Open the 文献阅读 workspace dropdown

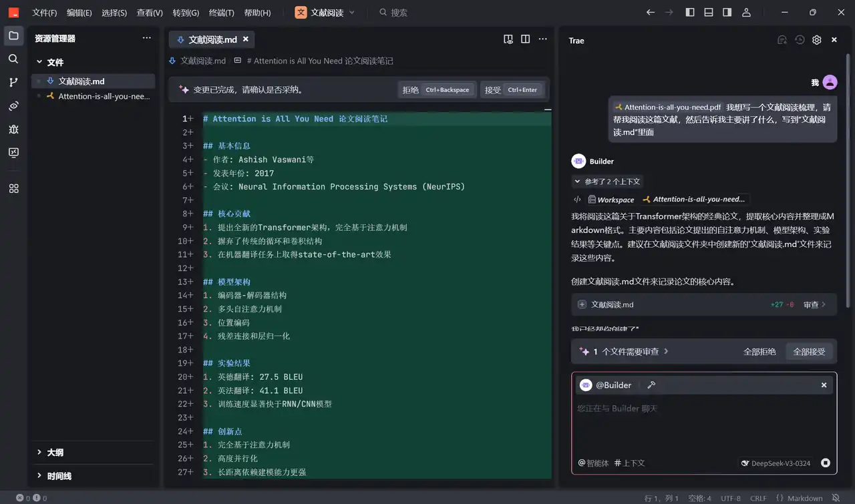click(325, 12)
